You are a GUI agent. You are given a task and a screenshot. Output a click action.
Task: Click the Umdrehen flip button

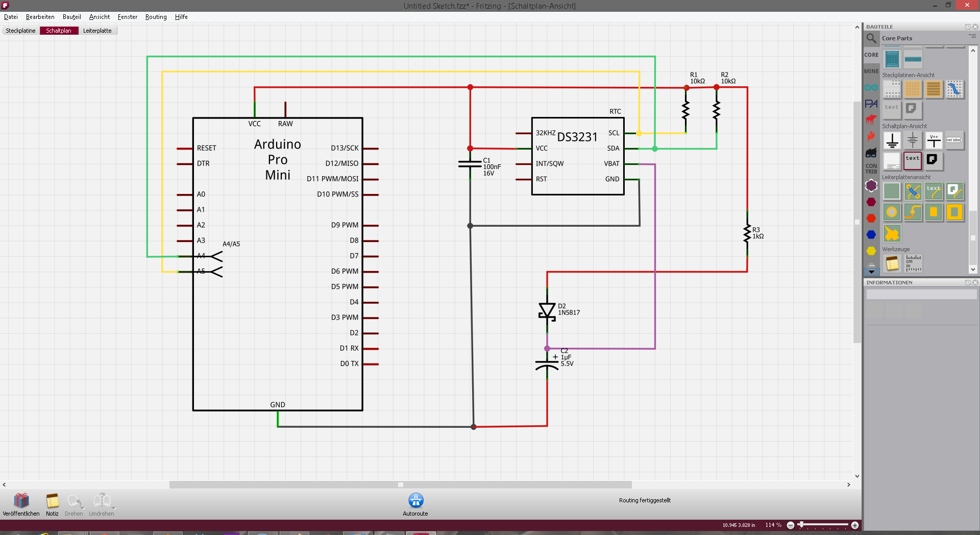tap(102, 505)
